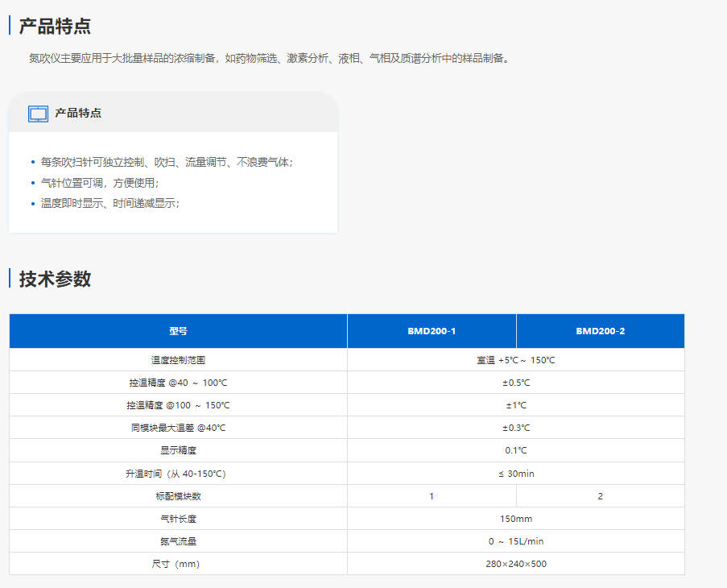Click the 型号 table header cell
The width and height of the screenshot is (727, 588).
178,331
